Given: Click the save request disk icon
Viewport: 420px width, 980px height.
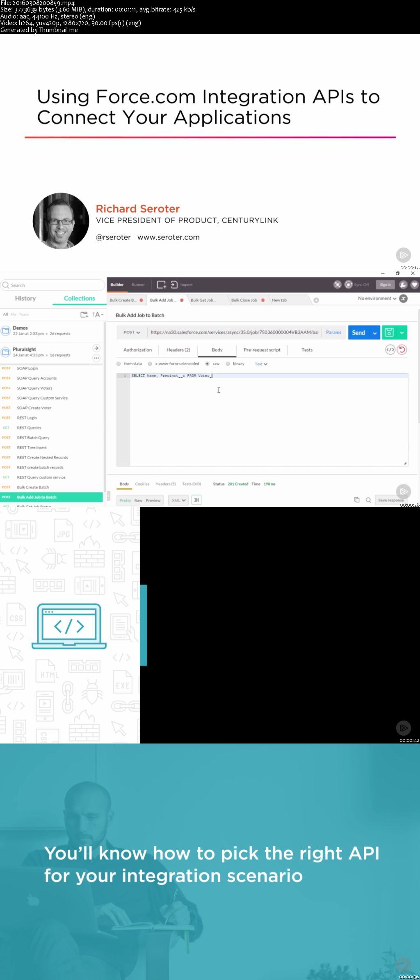Looking at the screenshot, I should coord(389,332).
